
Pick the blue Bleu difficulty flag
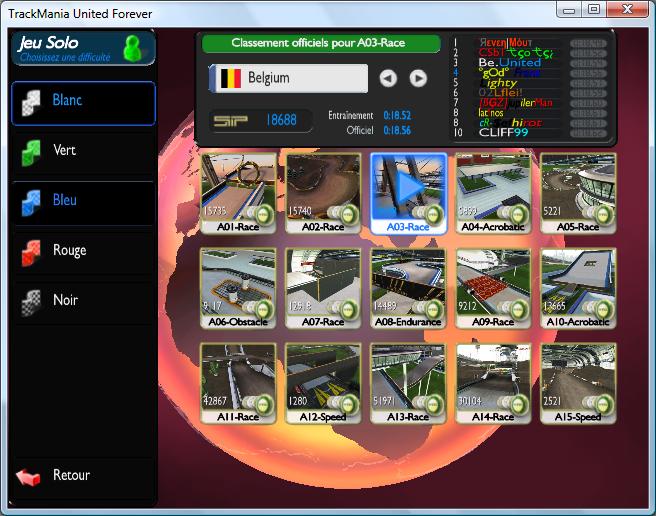pos(33,202)
